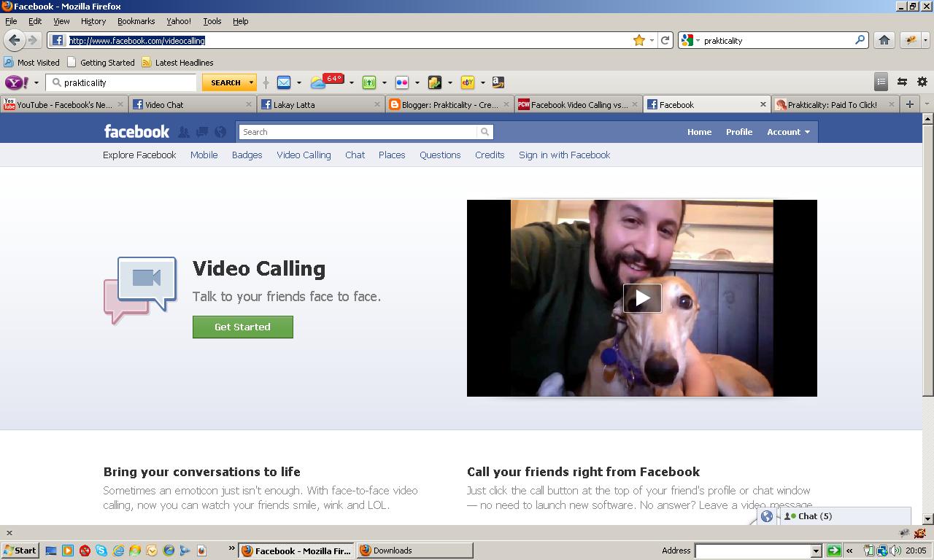
Task: Click the Facebook logo in header
Action: [x=136, y=131]
